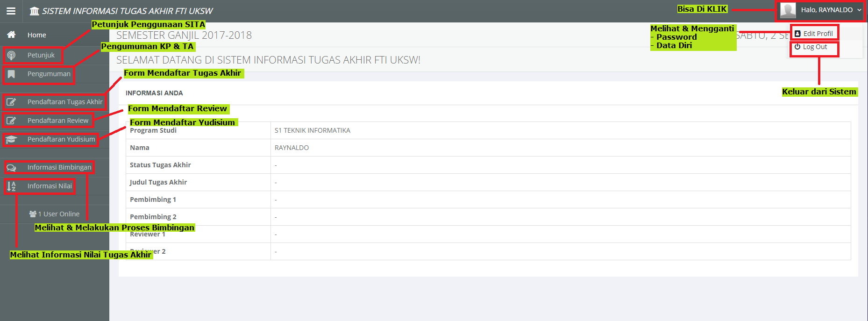Click the Status Tugas Akhir row label
Screen dimensions: 868x321
click(x=160, y=165)
